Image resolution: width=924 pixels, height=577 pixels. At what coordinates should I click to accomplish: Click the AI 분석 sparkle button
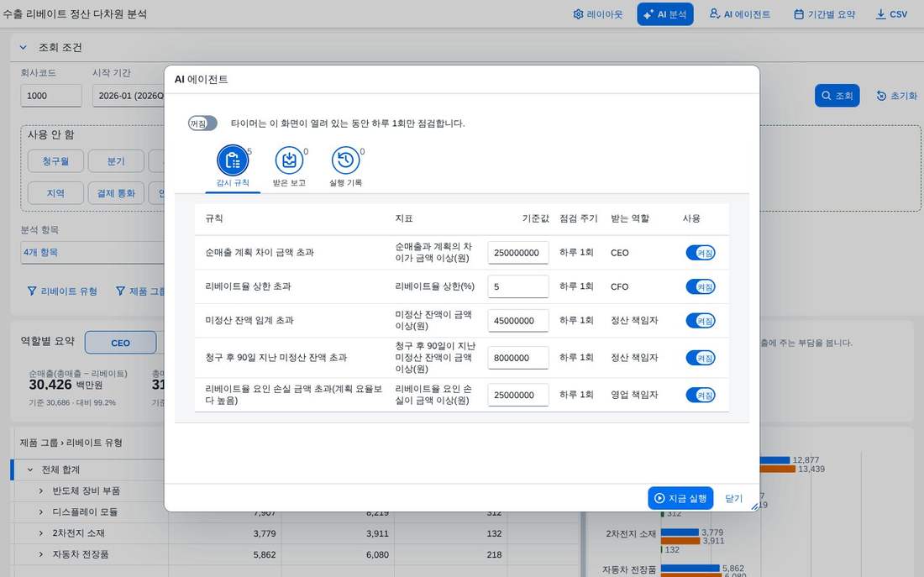[664, 14]
